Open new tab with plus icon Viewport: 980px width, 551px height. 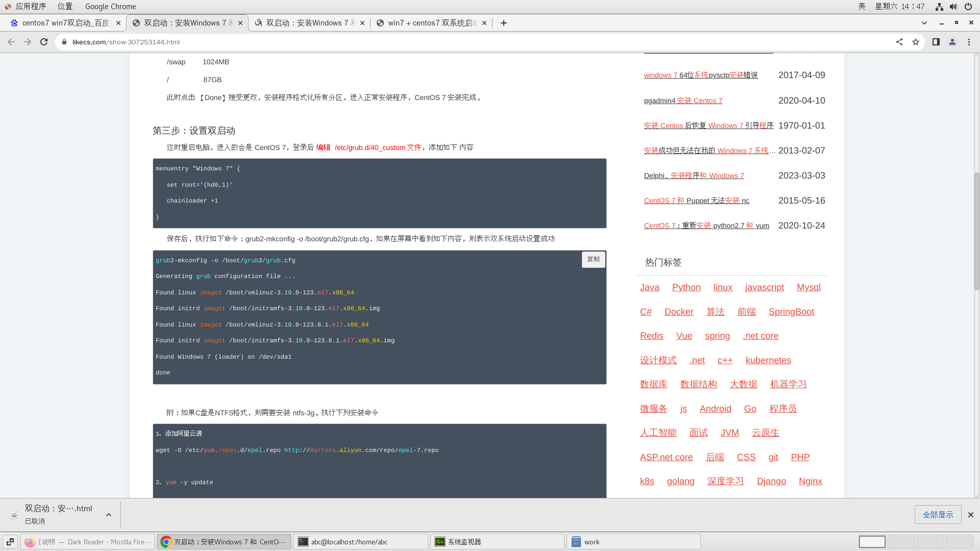(x=503, y=23)
